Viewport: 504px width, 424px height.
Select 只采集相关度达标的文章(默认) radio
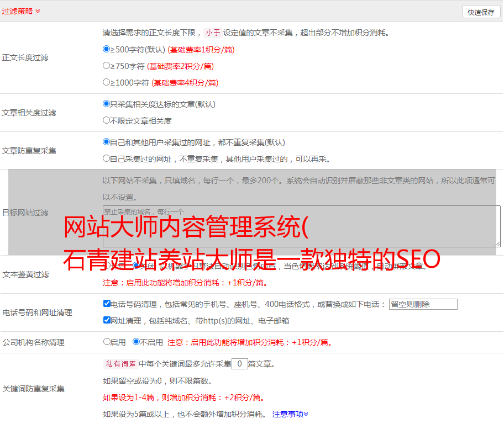coord(106,104)
